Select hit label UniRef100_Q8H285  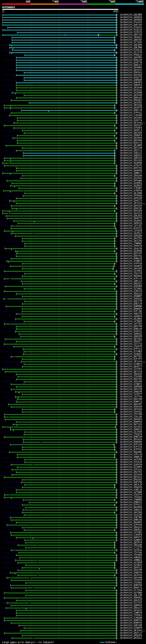point(131,336)
